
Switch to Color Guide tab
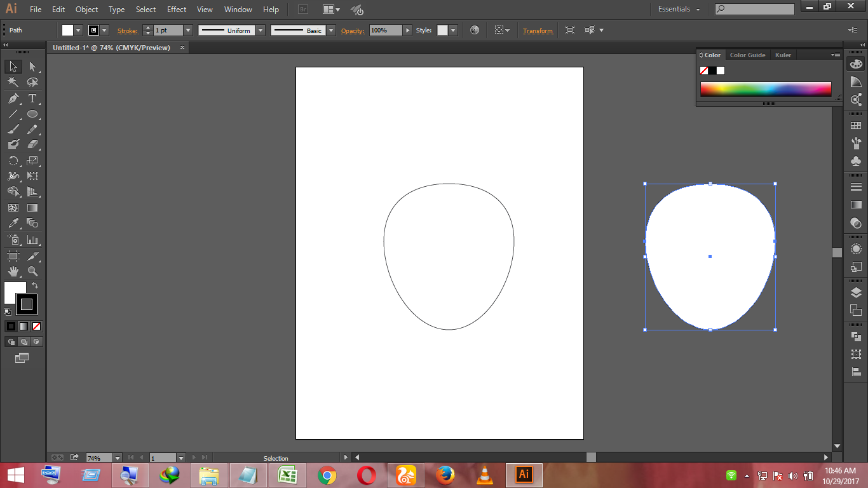748,55
